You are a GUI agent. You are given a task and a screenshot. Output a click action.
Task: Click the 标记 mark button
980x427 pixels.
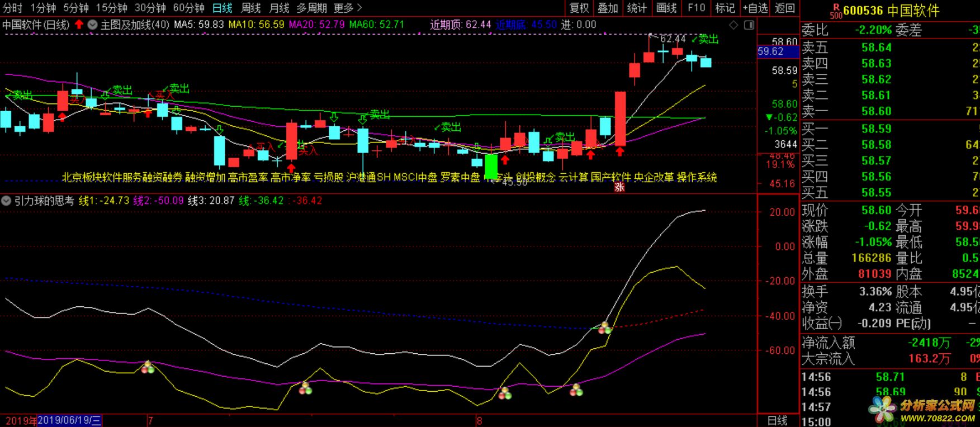pyautogui.click(x=725, y=8)
